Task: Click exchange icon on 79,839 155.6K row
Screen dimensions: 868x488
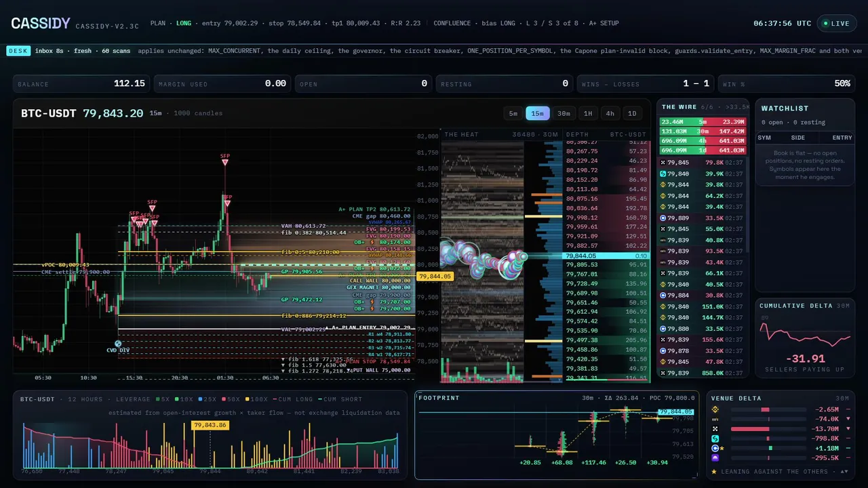Action: (663, 340)
